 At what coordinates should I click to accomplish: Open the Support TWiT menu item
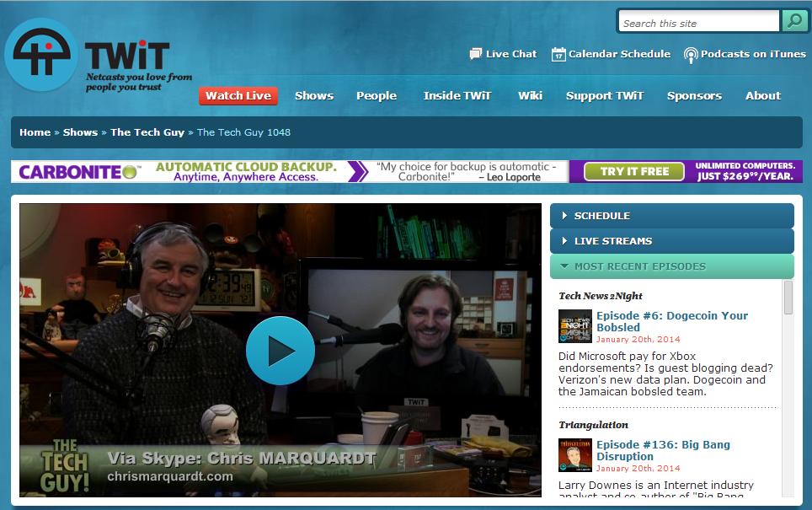tap(605, 96)
